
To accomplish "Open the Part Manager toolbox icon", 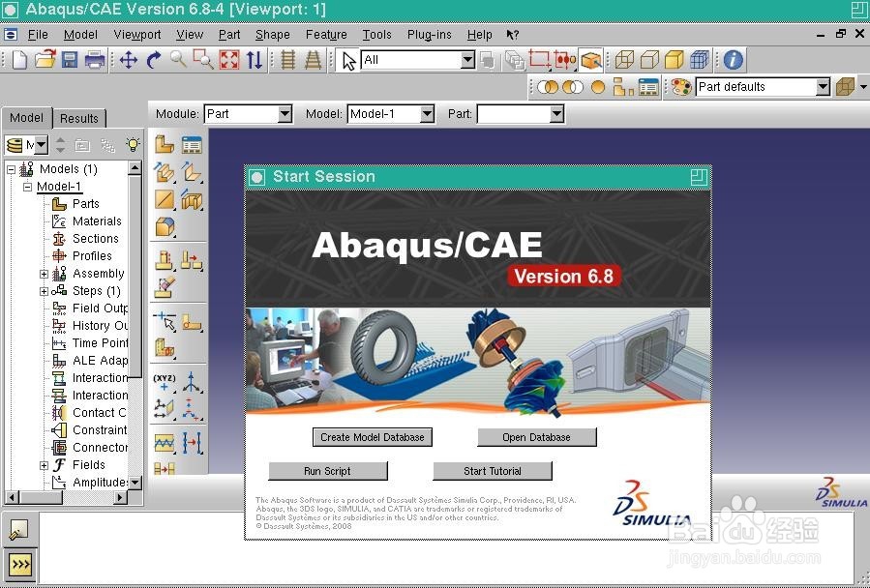I will click(x=192, y=145).
